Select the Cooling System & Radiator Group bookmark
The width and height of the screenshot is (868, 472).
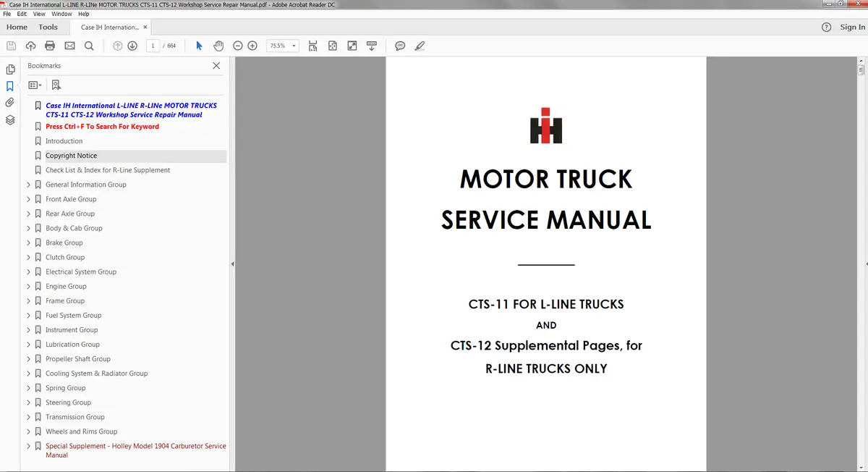pos(96,374)
